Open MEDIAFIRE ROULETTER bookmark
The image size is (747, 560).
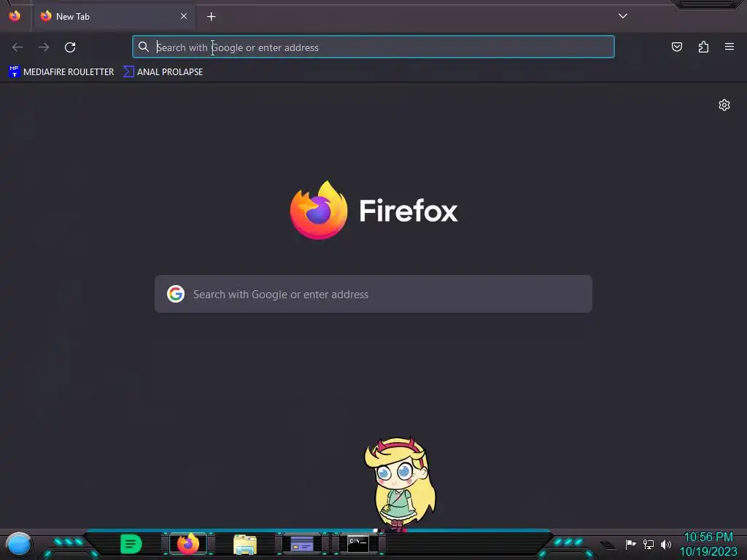click(x=61, y=72)
